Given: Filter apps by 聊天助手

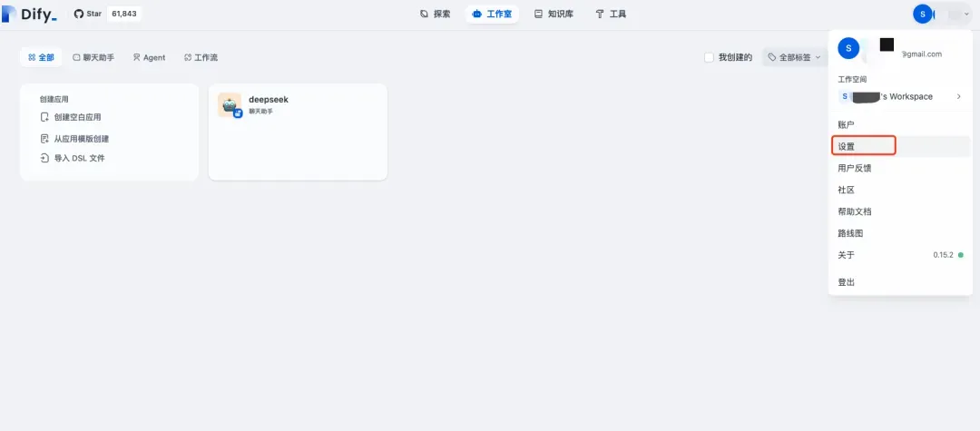Looking at the screenshot, I should click(93, 57).
